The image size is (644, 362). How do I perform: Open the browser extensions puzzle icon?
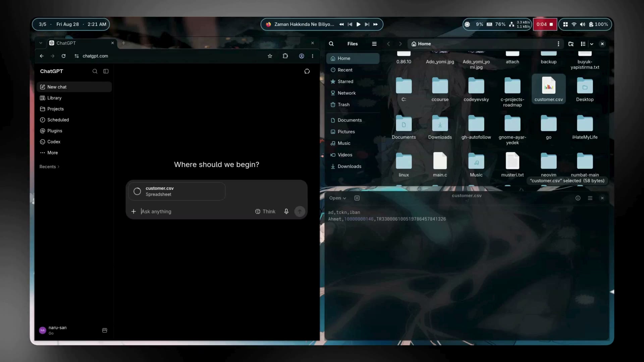[285, 56]
